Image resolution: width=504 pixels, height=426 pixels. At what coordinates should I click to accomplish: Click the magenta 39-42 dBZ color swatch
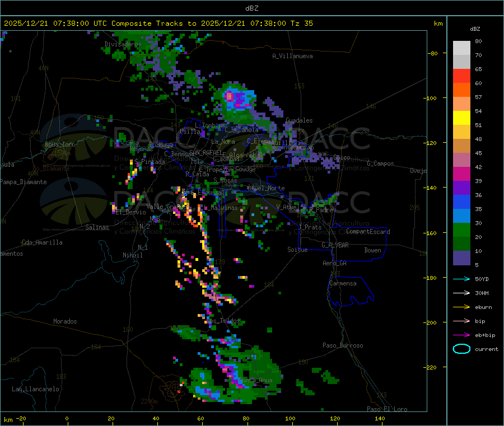click(461, 174)
